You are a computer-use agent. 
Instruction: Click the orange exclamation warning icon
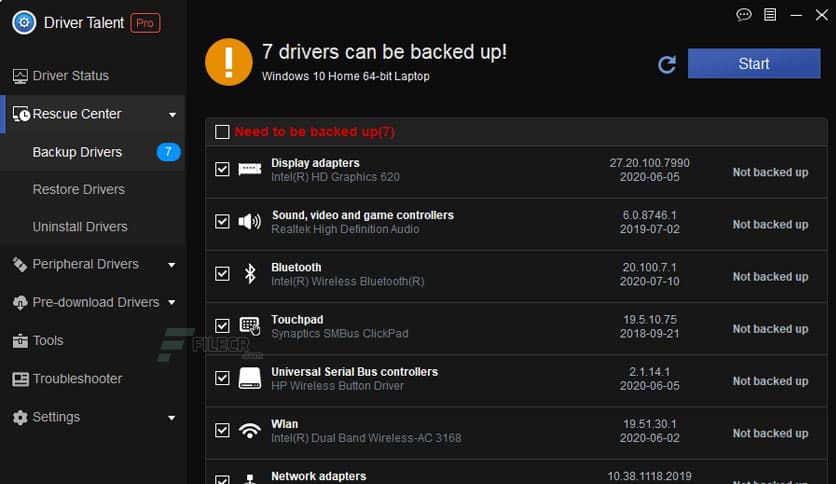[x=228, y=62]
